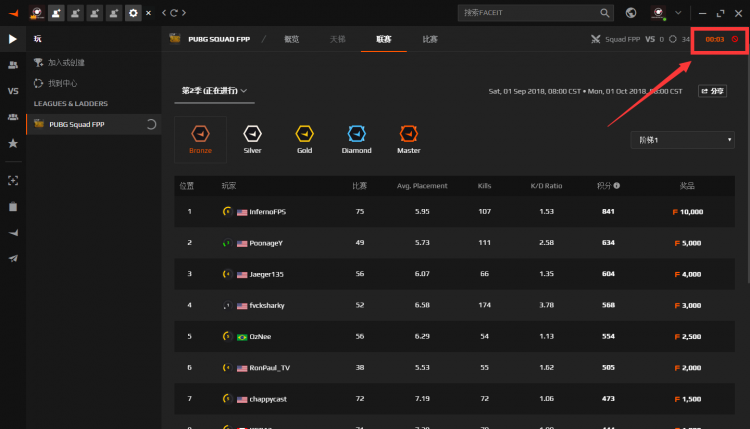The width and height of the screenshot is (750, 429).
Task: Open player PoonageY profile
Action: click(x=266, y=243)
